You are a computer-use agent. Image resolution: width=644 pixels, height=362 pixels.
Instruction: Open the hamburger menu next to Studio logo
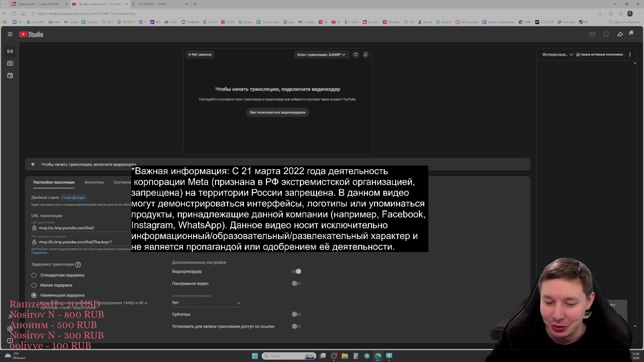[10, 34]
